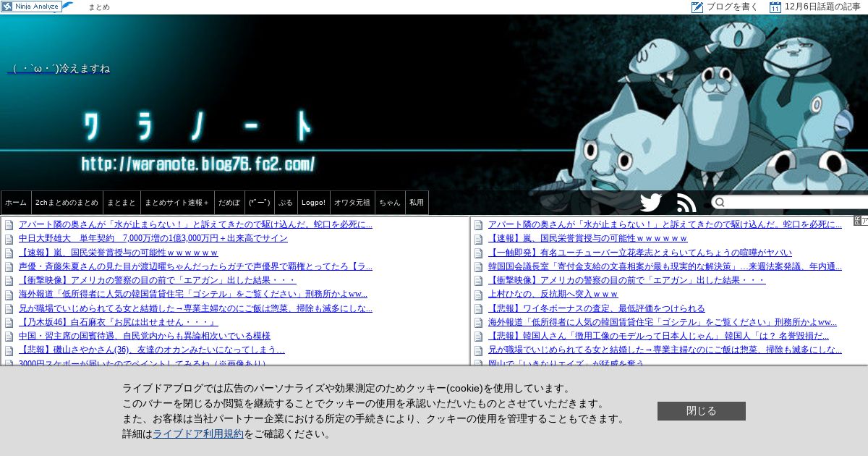The height and width of the screenshot is (456, 868).
Task: Open the ライブドア利用規約 link
Action: [198, 434]
